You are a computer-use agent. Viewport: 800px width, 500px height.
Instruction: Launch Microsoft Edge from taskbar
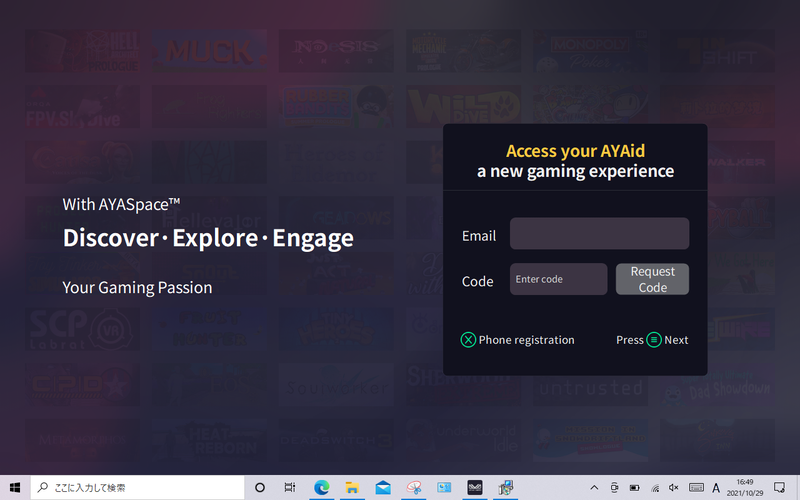tap(321, 488)
